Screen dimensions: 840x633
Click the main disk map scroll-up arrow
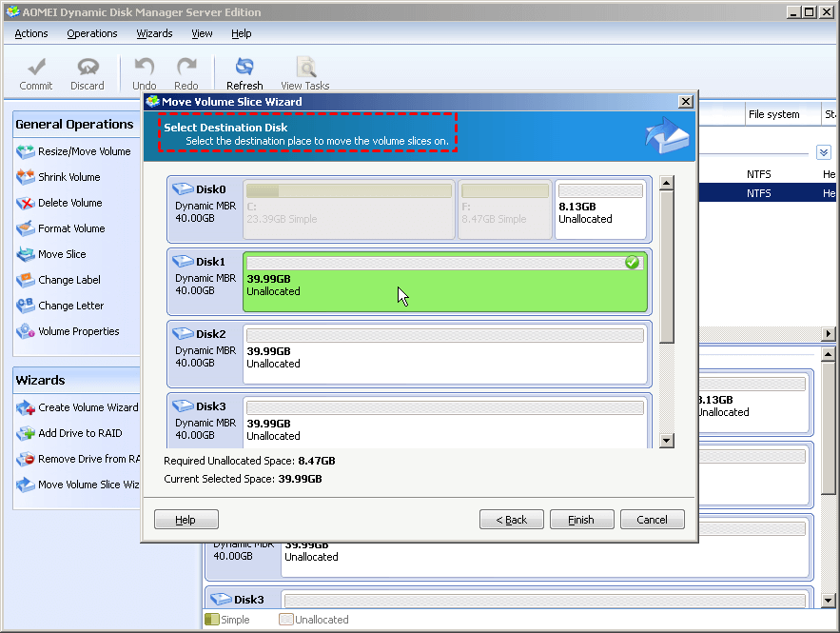pyautogui.click(x=829, y=354)
